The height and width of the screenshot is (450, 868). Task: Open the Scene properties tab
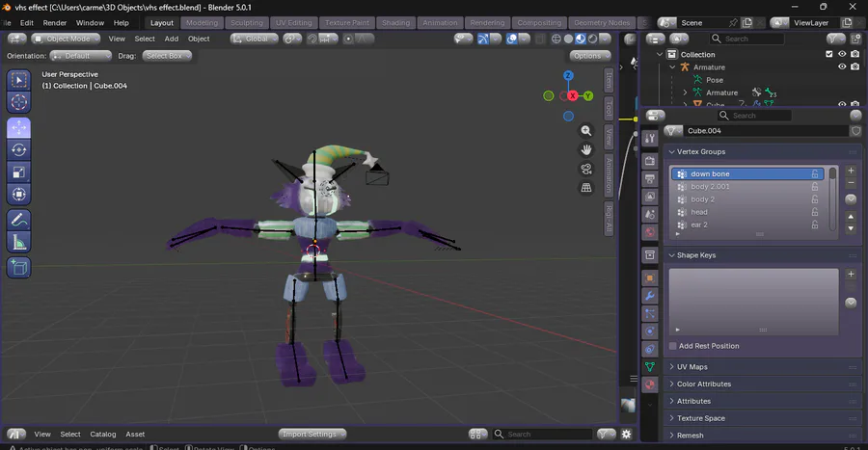650,214
